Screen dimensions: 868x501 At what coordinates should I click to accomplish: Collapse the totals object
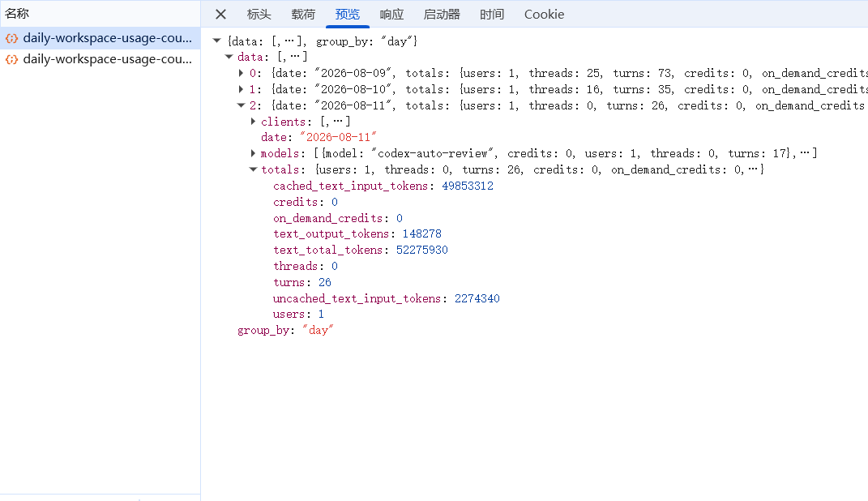coord(253,169)
